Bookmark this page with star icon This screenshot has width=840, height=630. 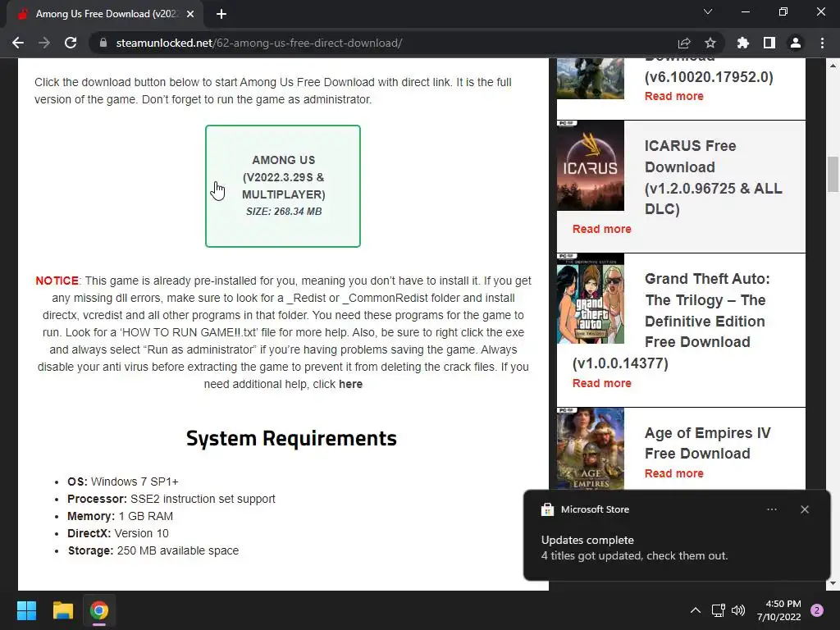point(710,43)
